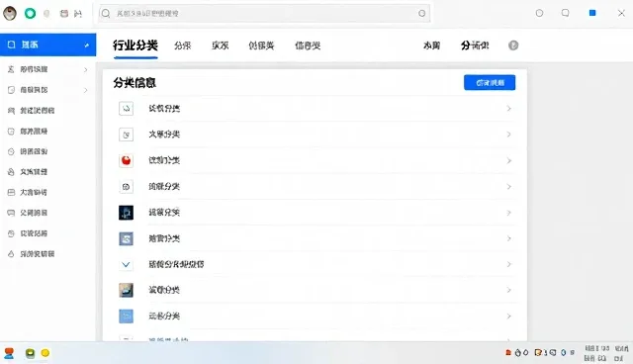Expand arrow on the photo thumbnail row

click(508, 290)
